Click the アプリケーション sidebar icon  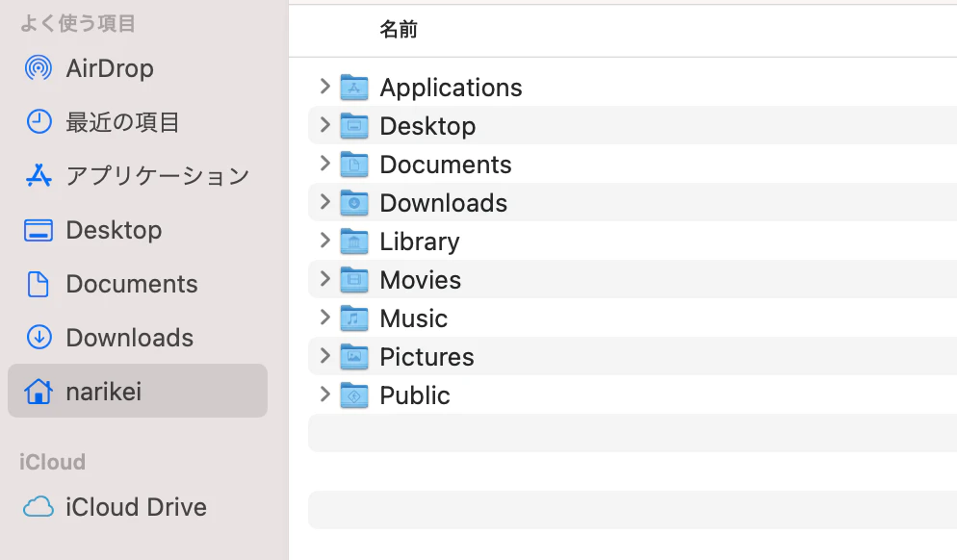pos(39,176)
